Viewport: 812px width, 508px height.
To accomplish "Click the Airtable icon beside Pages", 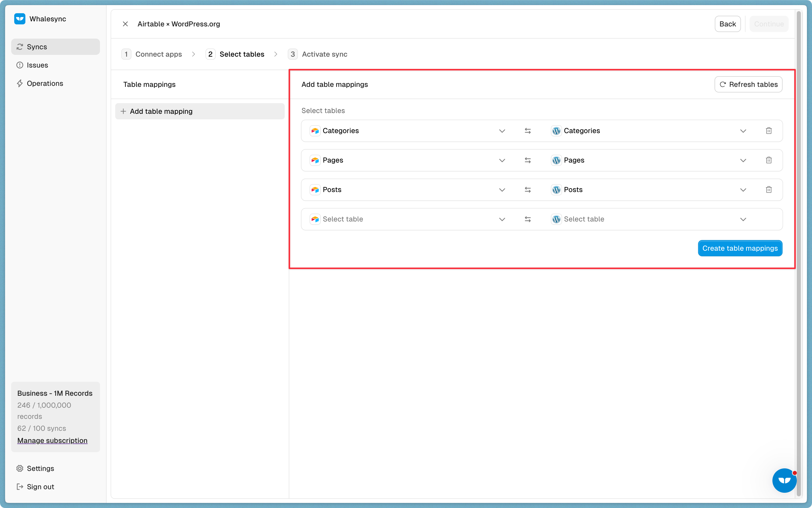I will pos(315,160).
